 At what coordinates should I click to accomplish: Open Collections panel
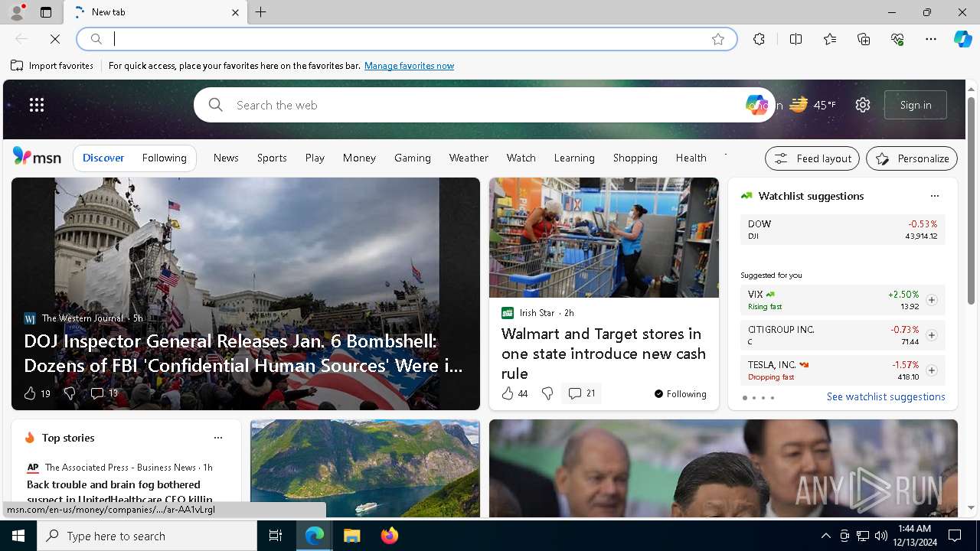(864, 39)
